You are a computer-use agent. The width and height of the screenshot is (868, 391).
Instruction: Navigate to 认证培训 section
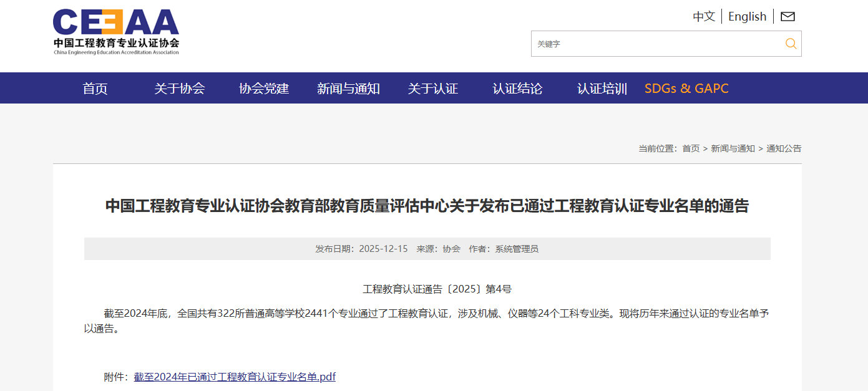602,89
